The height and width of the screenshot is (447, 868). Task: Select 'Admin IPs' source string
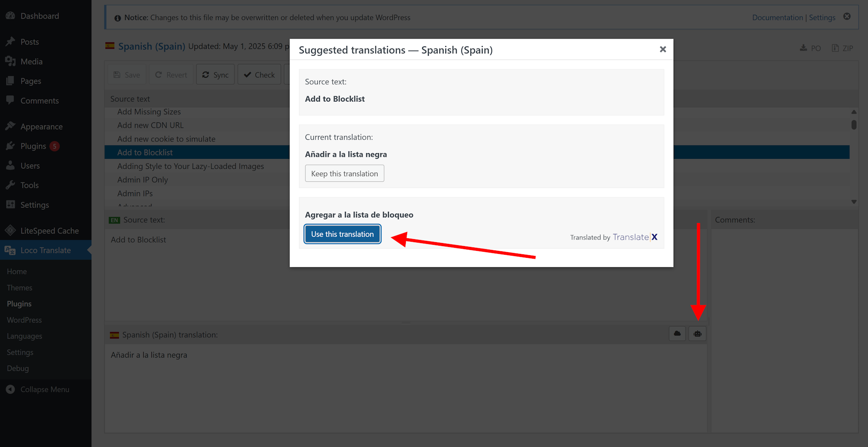[135, 194]
